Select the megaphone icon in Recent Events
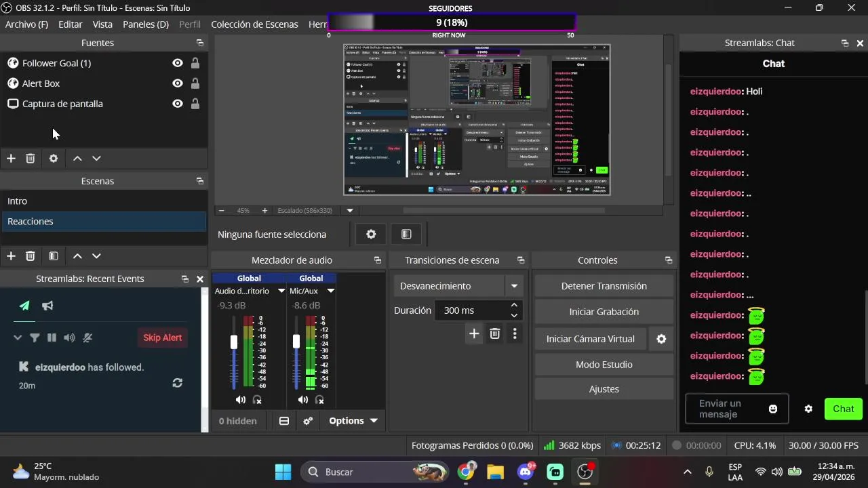 [47, 306]
